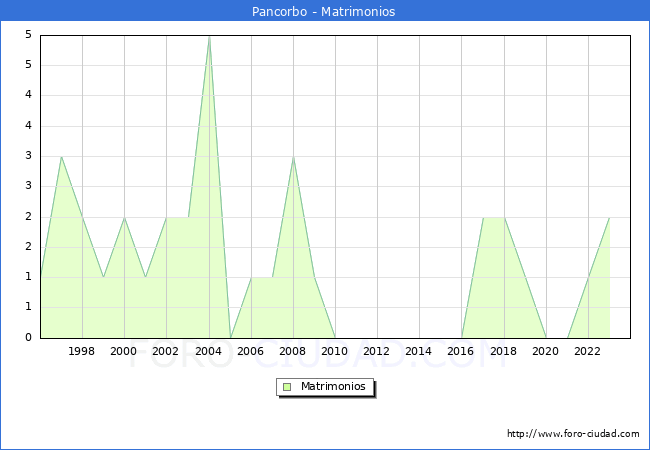Click the chart title Pancorbo - Matrimonios
Viewport: 650px width, 450px height.
[x=323, y=11]
